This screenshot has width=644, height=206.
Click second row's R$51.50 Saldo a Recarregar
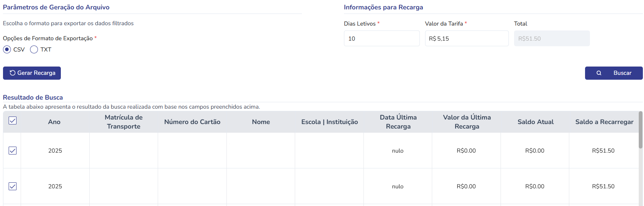point(603,186)
